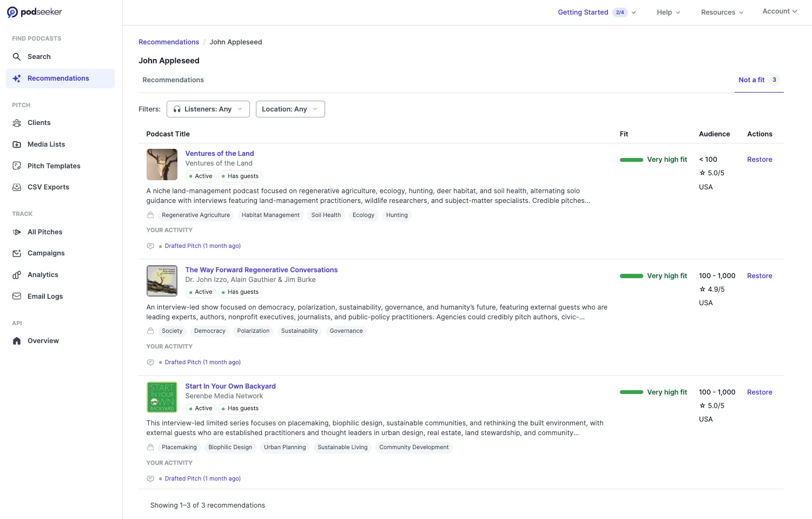Click the CSV Exports icon
The image size is (812, 519).
(17, 187)
